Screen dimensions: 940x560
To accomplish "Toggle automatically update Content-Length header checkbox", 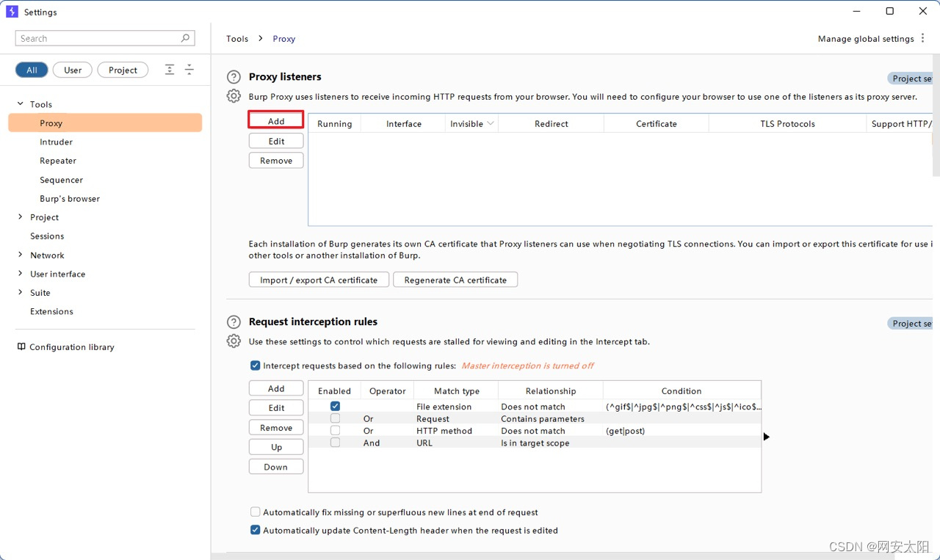I will (x=255, y=530).
